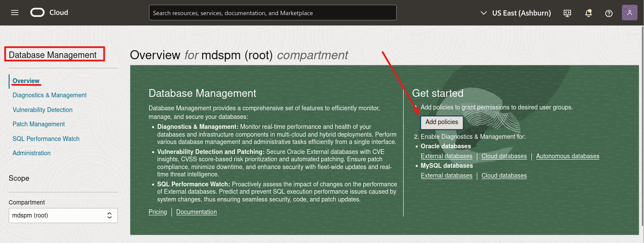Screen dimensions: 644x243
Task: Expand the US East (Ashburn) region selector
Action: [516, 13]
